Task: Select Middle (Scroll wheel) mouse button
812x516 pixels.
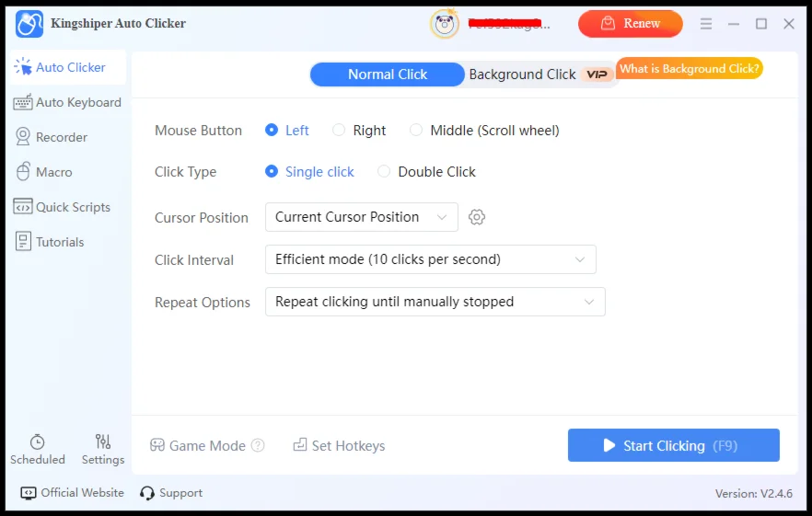Action: [x=484, y=130]
